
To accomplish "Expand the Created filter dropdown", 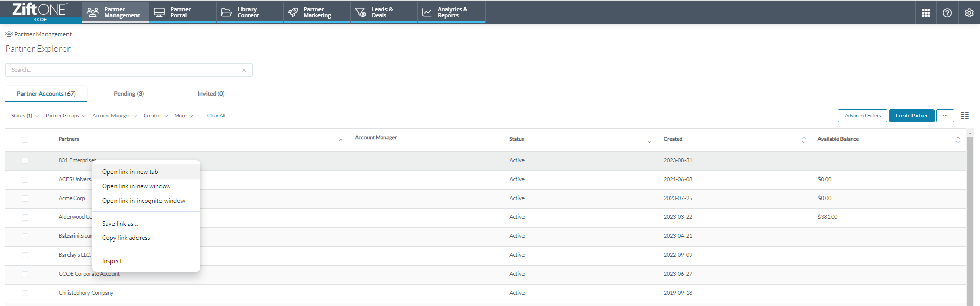I will click(x=155, y=116).
